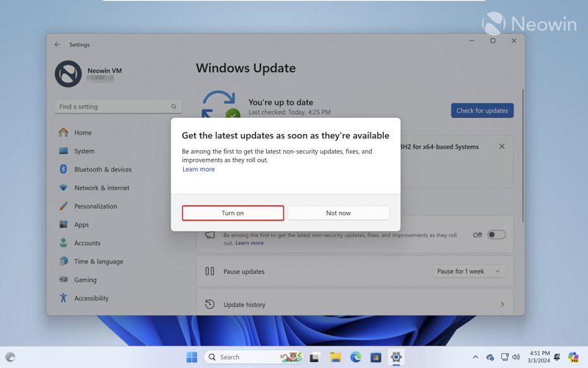Viewport: 588px width, 368px height.
Task: Open the Learn more link in dialog
Action: click(x=198, y=169)
